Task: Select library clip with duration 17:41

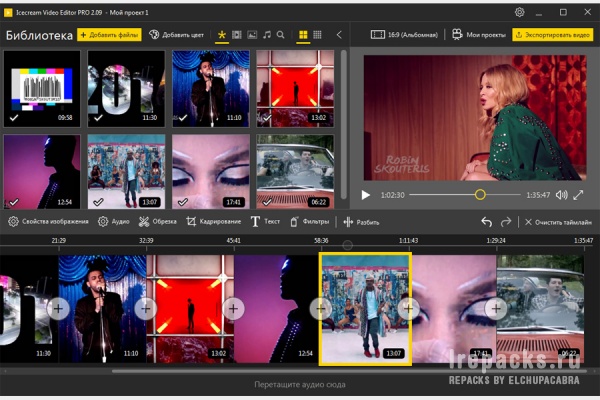Action: coord(211,171)
